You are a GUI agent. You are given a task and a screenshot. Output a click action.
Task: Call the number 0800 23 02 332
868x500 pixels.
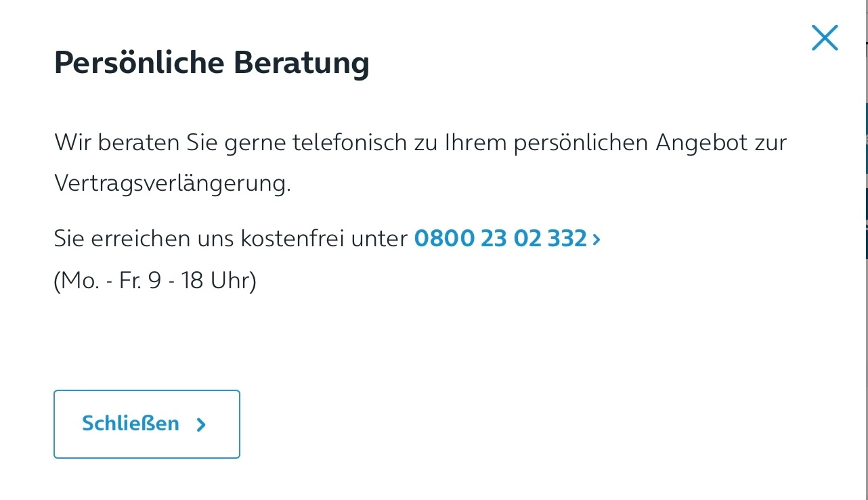(500, 238)
